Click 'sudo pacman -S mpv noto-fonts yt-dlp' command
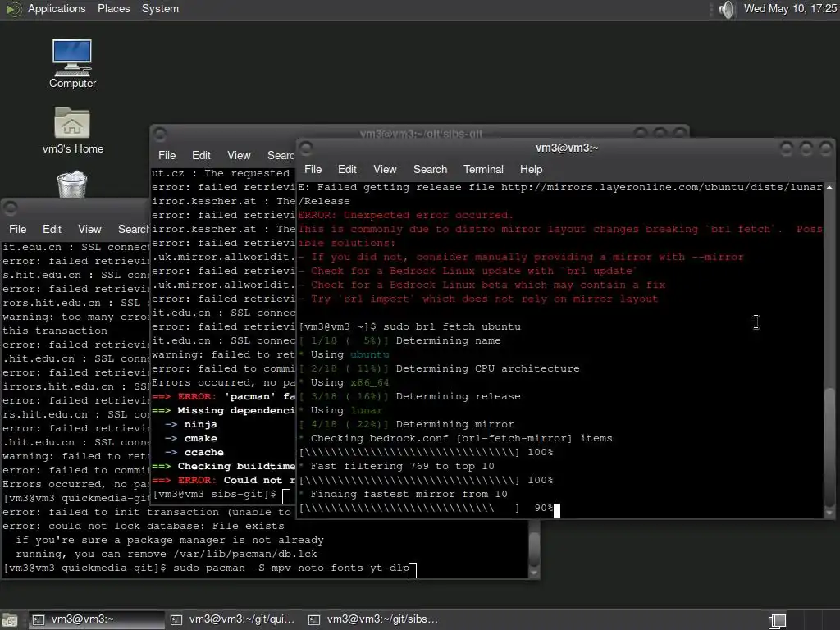 pyautogui.click(x=291, y=568)
